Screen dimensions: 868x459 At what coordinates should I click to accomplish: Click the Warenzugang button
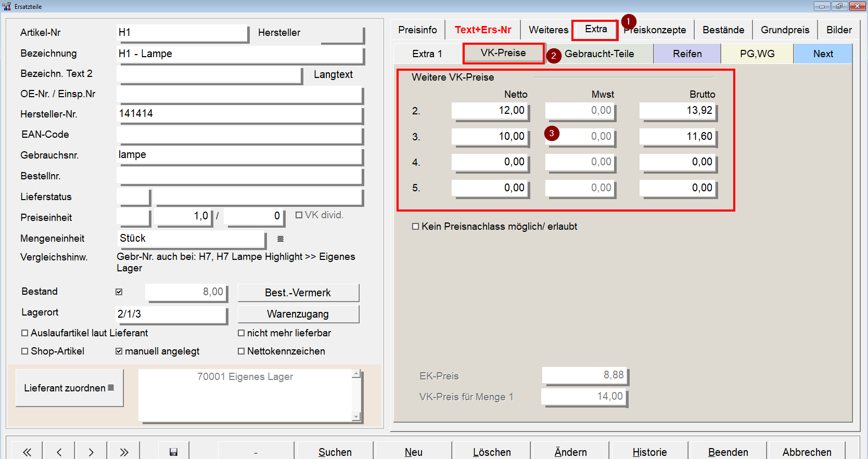click(x=298, y=314)
